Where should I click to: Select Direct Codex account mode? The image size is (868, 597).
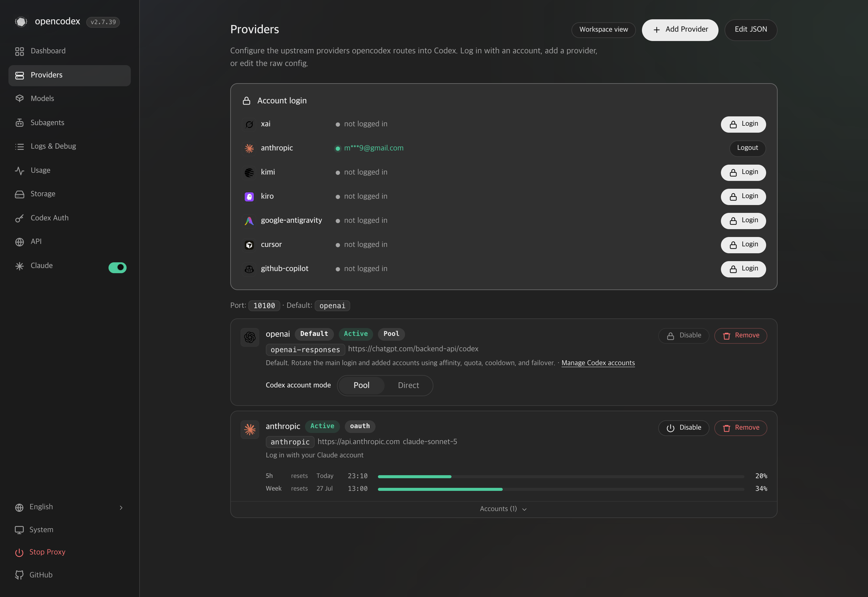click(408, 385)
